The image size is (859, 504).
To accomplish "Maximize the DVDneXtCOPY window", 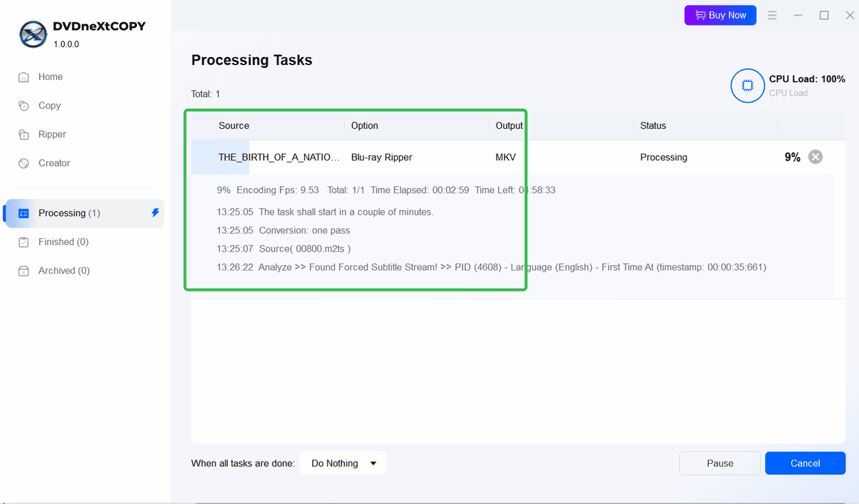I will (824, 15).
